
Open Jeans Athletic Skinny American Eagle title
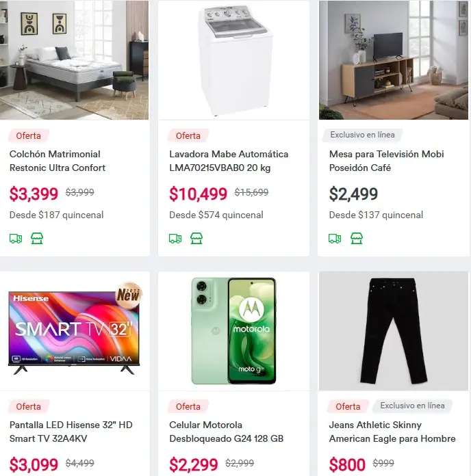pos(392,432)
